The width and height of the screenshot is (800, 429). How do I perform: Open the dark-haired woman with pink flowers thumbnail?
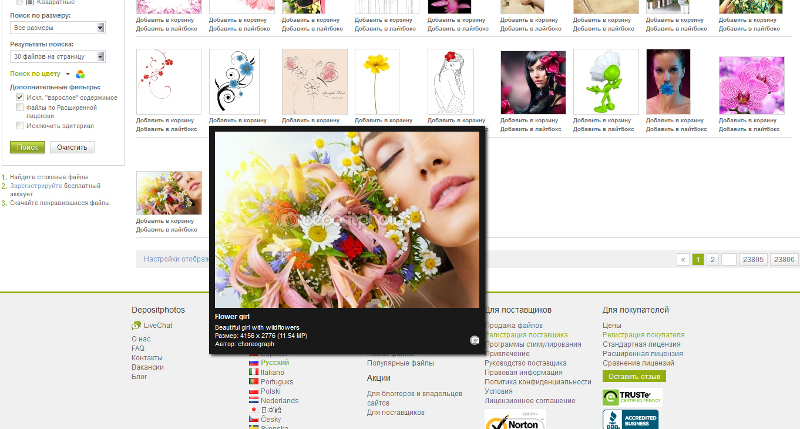533,82
